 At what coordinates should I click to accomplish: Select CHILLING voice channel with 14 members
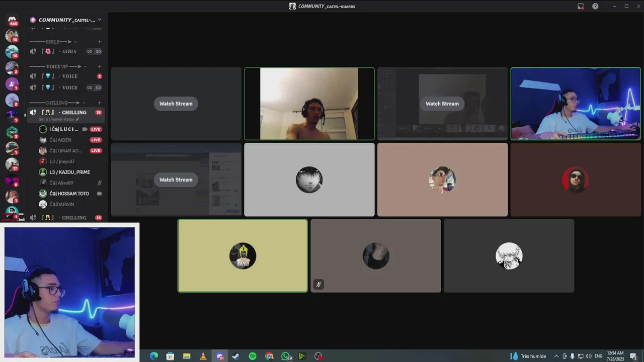click(65, 218)
